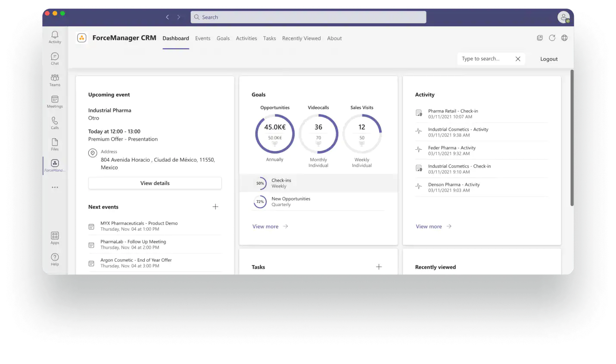Click Pharma Retail check-in icon

point(419,113)
